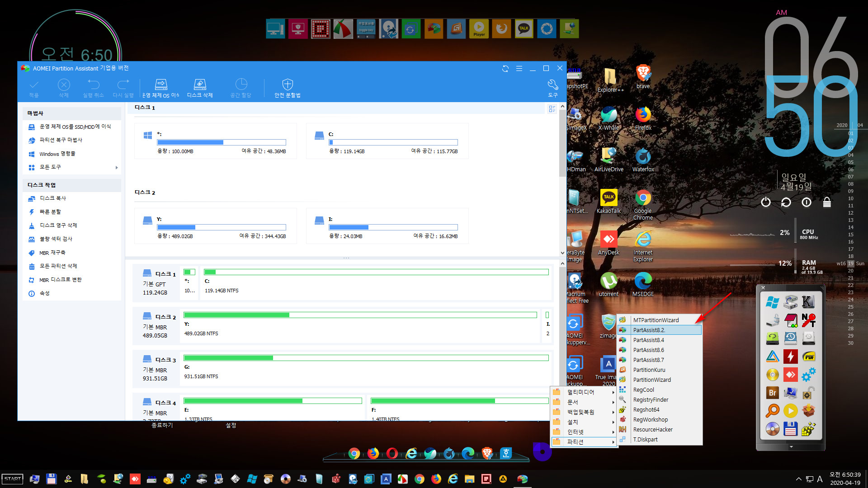Choose MTPartitionWizard from the popup menu

[660, 320]
